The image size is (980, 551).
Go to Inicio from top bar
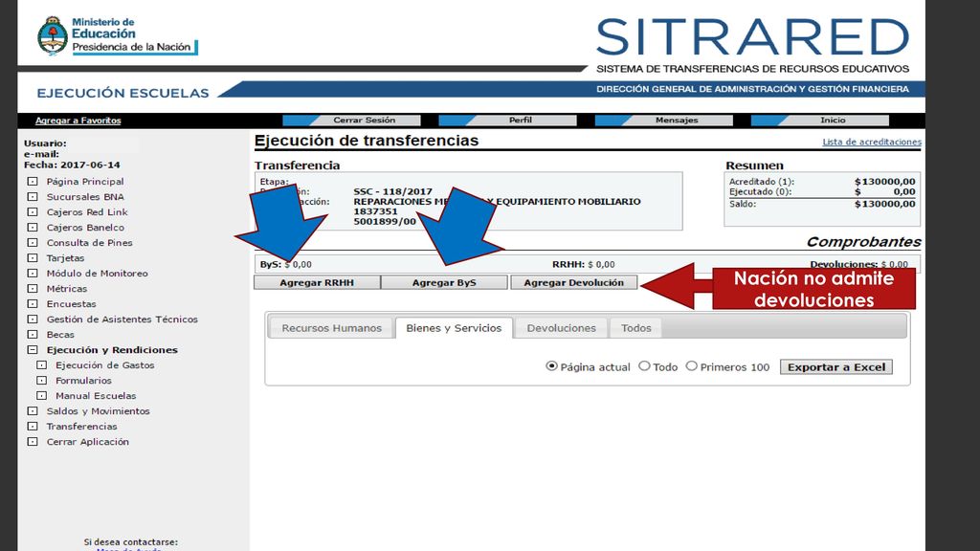[x=820, y=120]
